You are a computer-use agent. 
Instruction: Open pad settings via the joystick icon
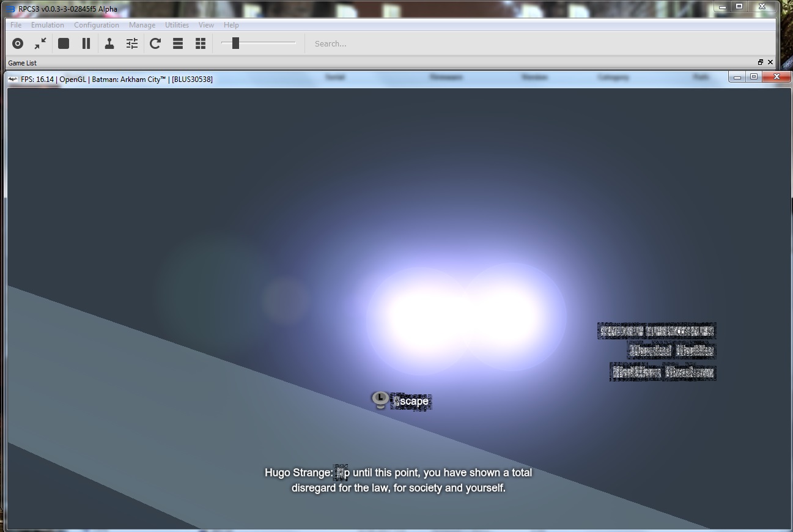(x=109, y=43)
